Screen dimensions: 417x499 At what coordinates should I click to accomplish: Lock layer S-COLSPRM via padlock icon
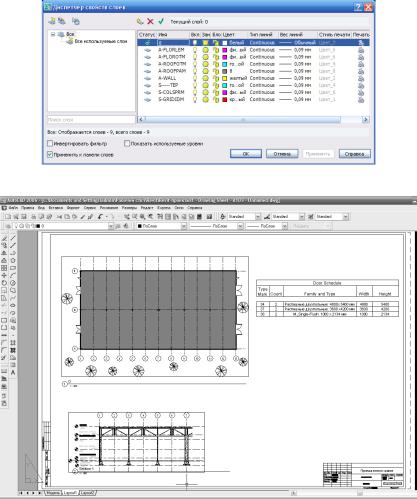point(216,92)
